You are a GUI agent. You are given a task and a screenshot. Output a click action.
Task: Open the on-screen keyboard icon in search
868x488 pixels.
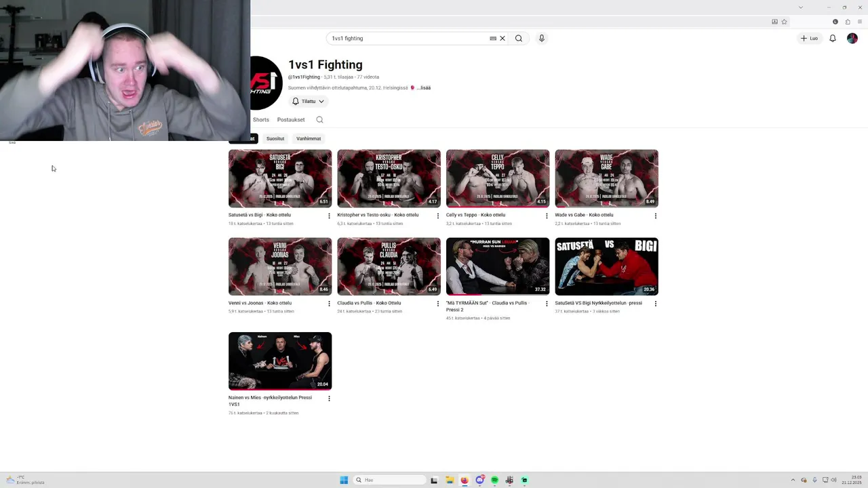493,39
